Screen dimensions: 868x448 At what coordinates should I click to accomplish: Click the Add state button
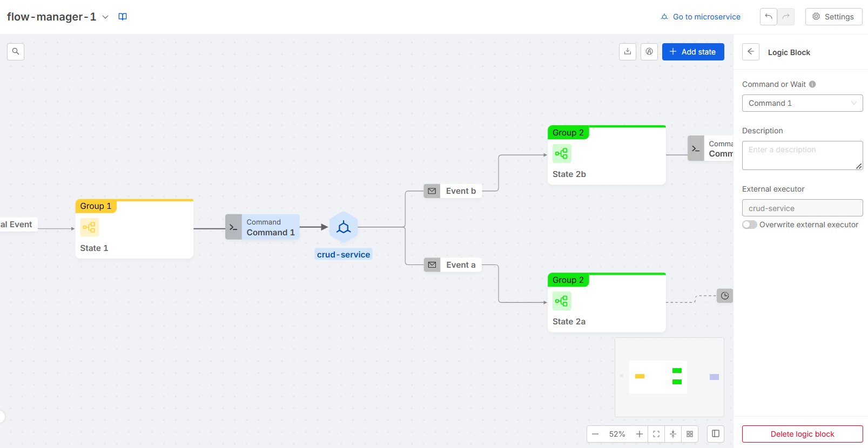(693, 52)
